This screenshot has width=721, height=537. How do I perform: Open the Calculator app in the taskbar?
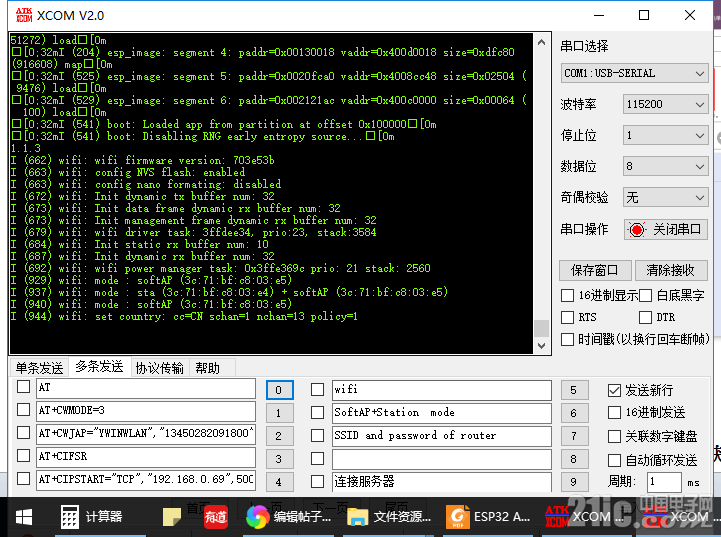92,517
